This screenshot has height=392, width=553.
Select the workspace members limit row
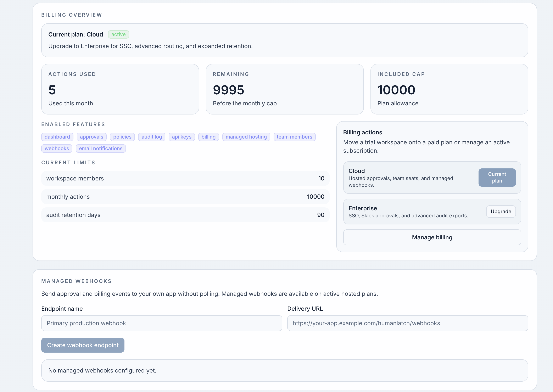185,178
